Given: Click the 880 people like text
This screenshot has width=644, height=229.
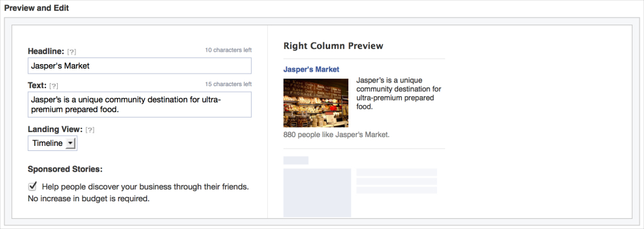Looking at the screenshot, I should pos(336,135).
